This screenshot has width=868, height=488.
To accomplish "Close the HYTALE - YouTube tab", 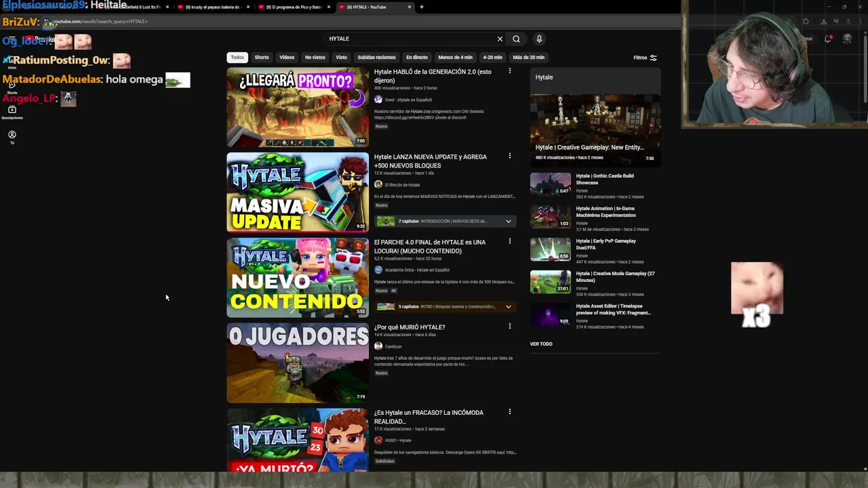I will [x=409, y=7].
